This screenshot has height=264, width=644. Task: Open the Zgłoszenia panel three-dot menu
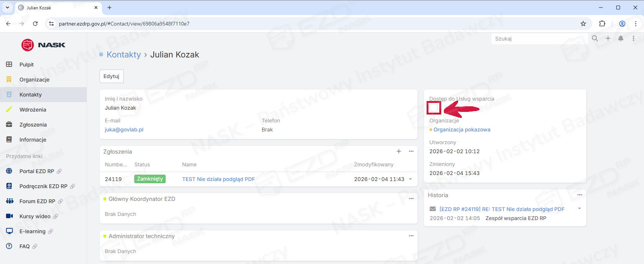click(x=411, y=151)
